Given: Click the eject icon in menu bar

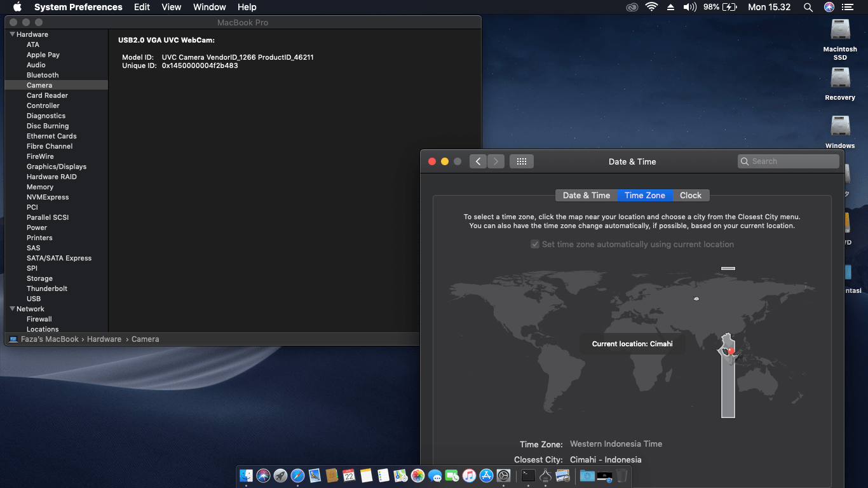Looking at the screenshot, I should tap(670, 7).
